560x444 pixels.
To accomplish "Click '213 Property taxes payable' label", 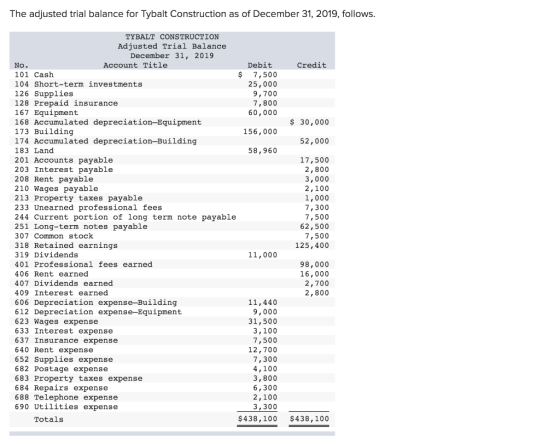I will tap(79, 198).
